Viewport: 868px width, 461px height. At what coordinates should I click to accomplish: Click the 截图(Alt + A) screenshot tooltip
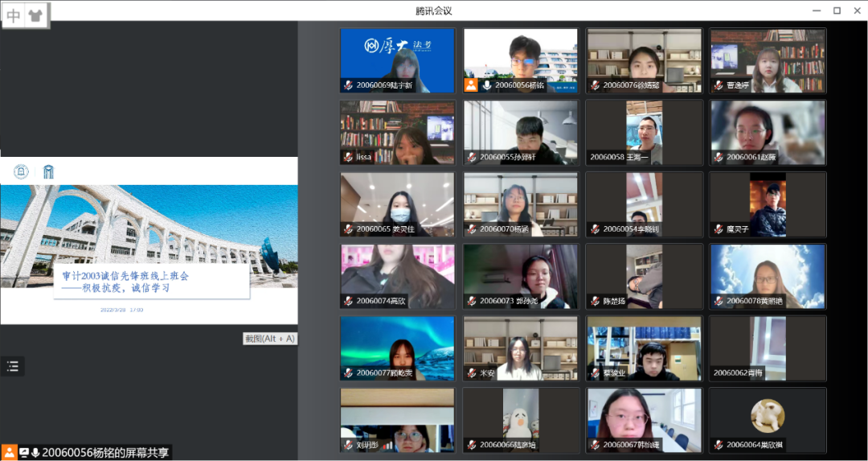pos(270,339)
